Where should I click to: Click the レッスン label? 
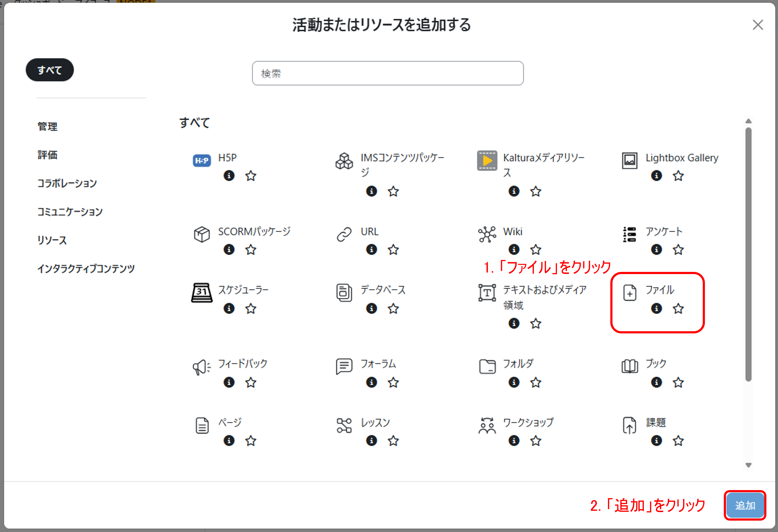pos(375,423)
